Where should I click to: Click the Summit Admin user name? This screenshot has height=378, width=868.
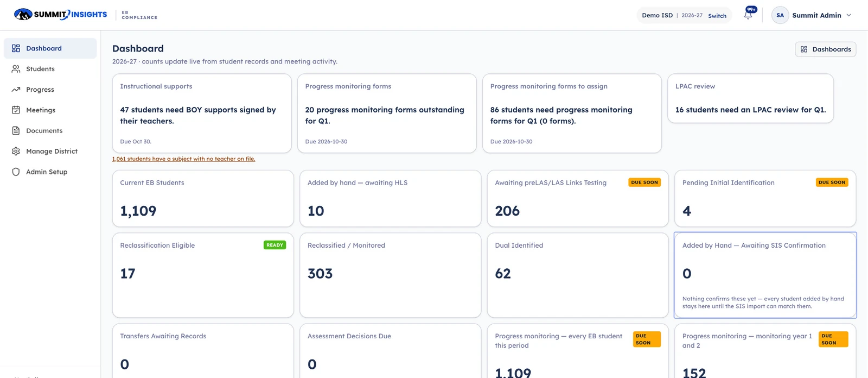click(x=816, y=15)
